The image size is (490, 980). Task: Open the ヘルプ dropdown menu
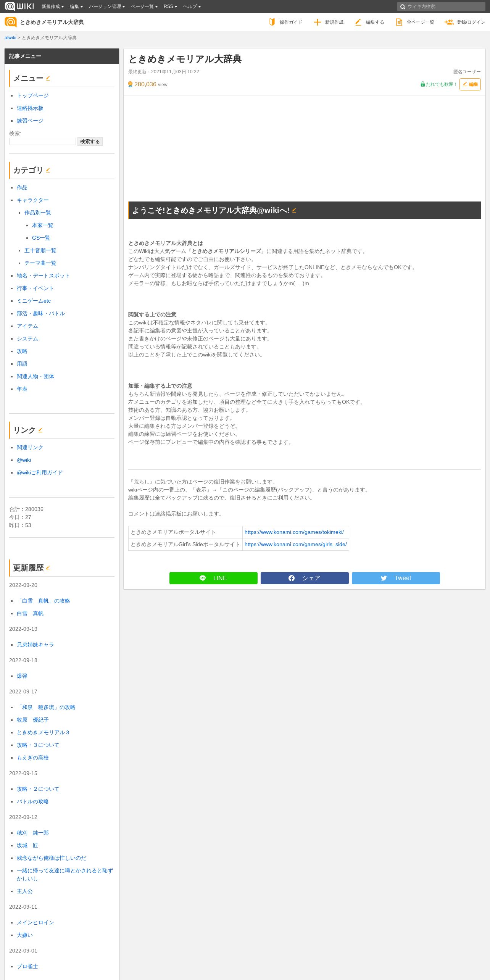tap(192, 6)
